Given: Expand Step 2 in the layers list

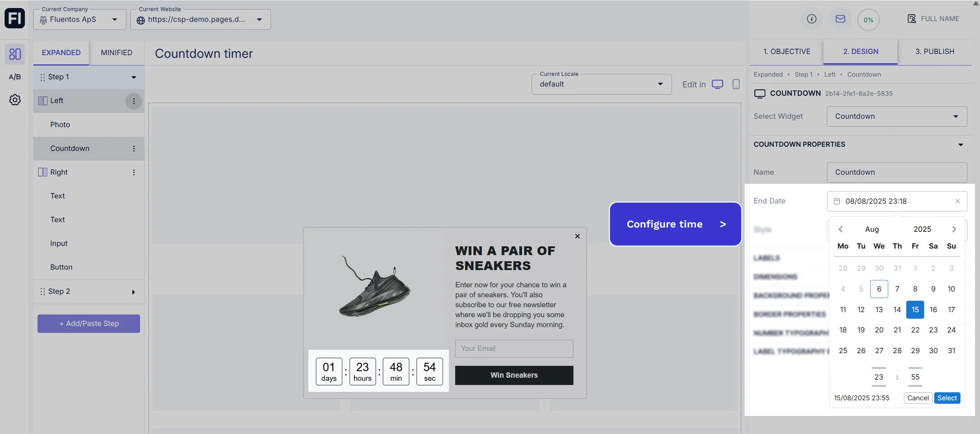Looking at the screenshot, I should pyautogui.click(x=134, y=292).
